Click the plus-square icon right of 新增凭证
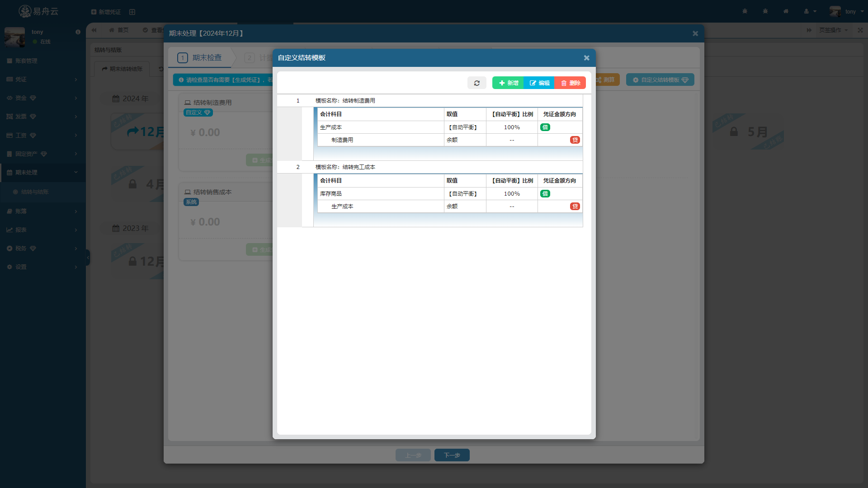This screenshot has height=488, width=868. [x=132, y=12]
